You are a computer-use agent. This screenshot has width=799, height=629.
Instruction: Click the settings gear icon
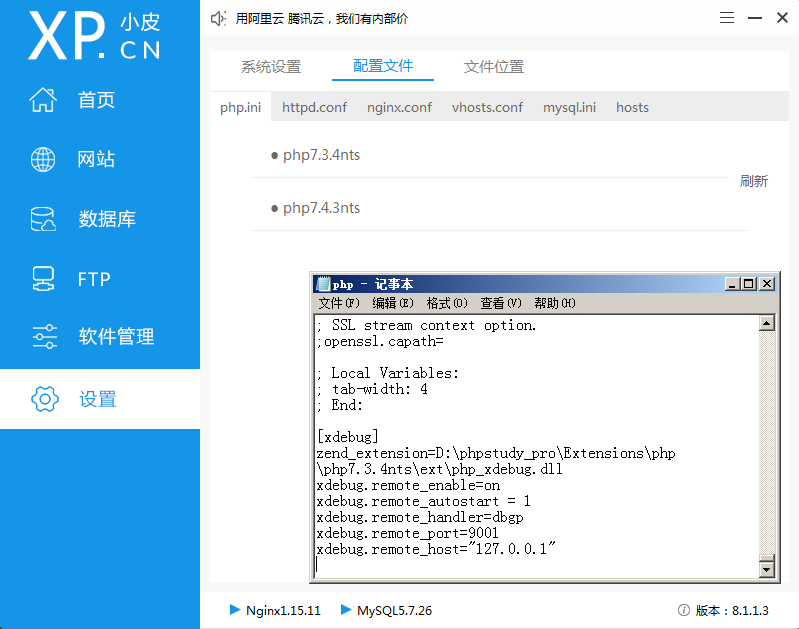[45, 399]
